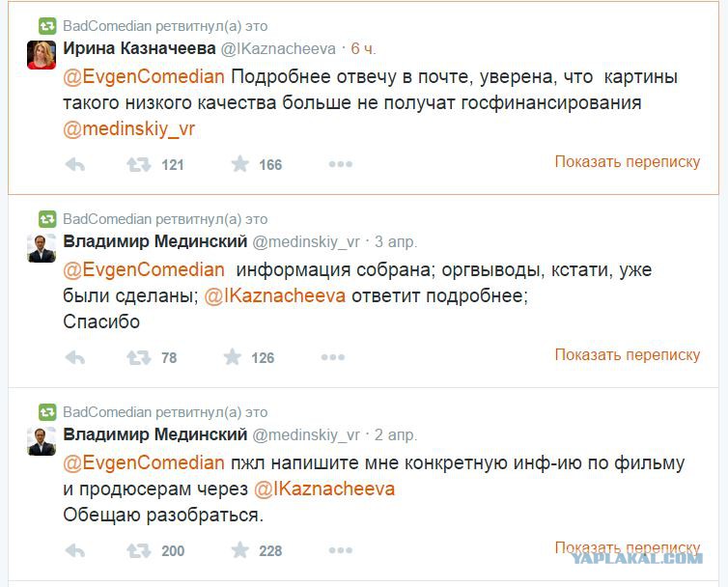Open more options on Kaznacheeva's tweet
Viewport: 728px width, 587px height.
[x=340, y=164]
